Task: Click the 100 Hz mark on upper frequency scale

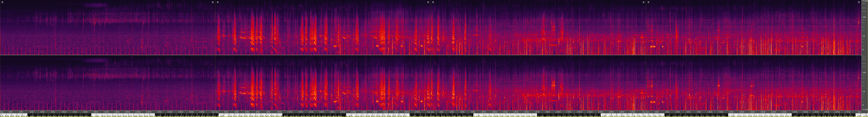Action: (x=864, y=36)
